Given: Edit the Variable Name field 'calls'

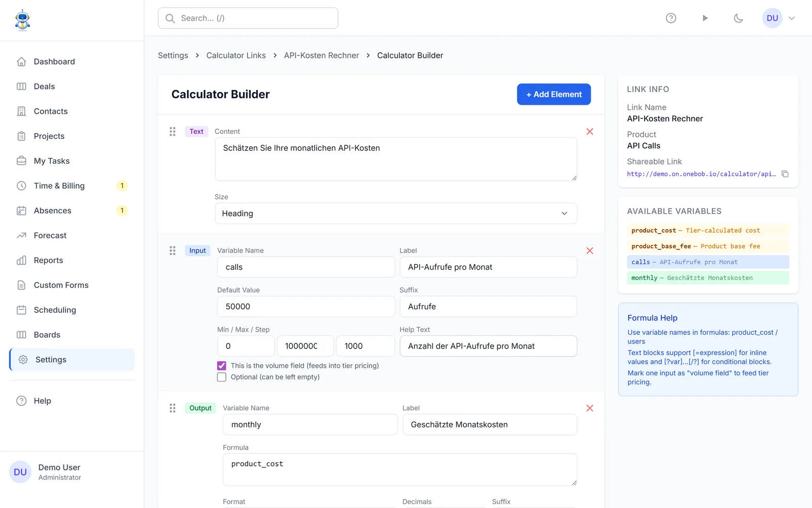Looking at the screenshot, I should point(306,267).
